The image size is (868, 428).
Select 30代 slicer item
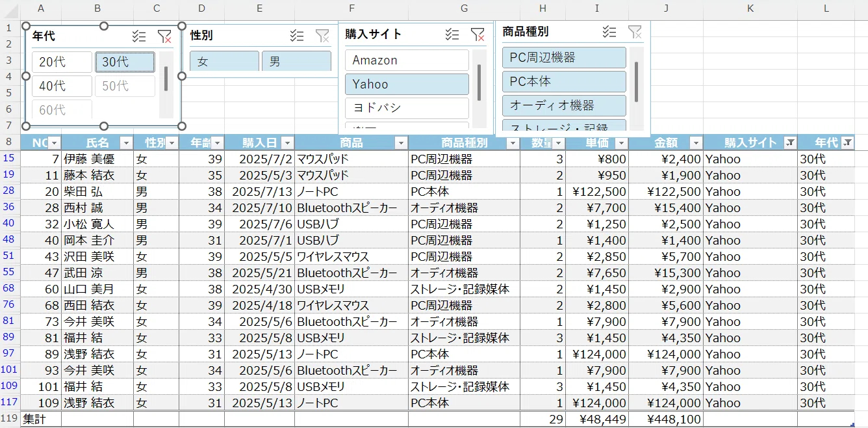coord(125,62)
